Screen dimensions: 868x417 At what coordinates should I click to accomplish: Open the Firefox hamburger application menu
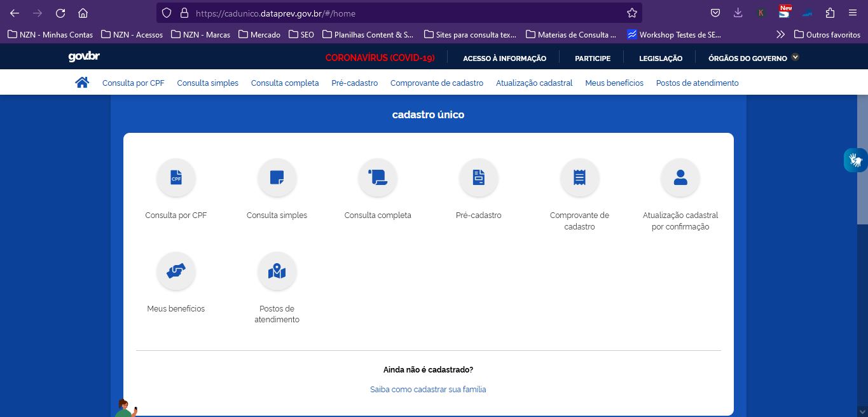pyautogui.click(x=853, y=13)
